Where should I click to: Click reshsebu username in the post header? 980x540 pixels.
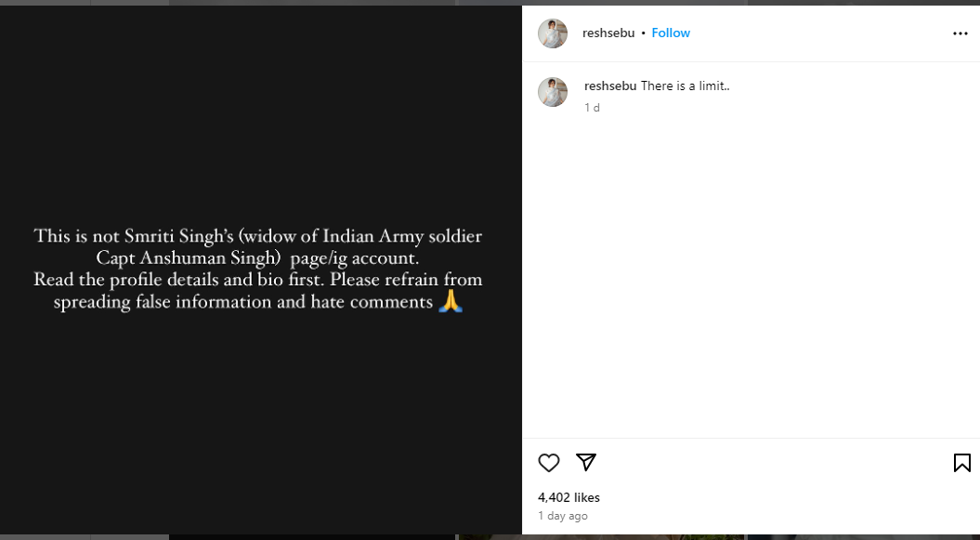(608, 33)
